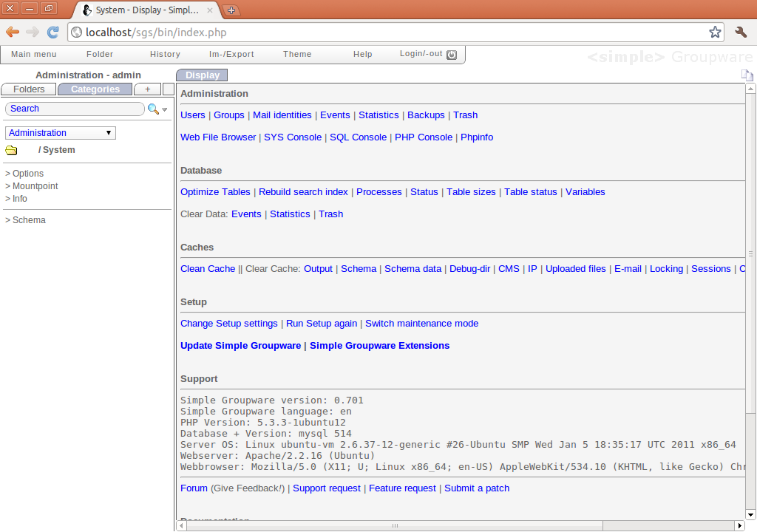This screenshot has width=757, height=532.
Task: Open the Administration dropdown
Action: 61,133
